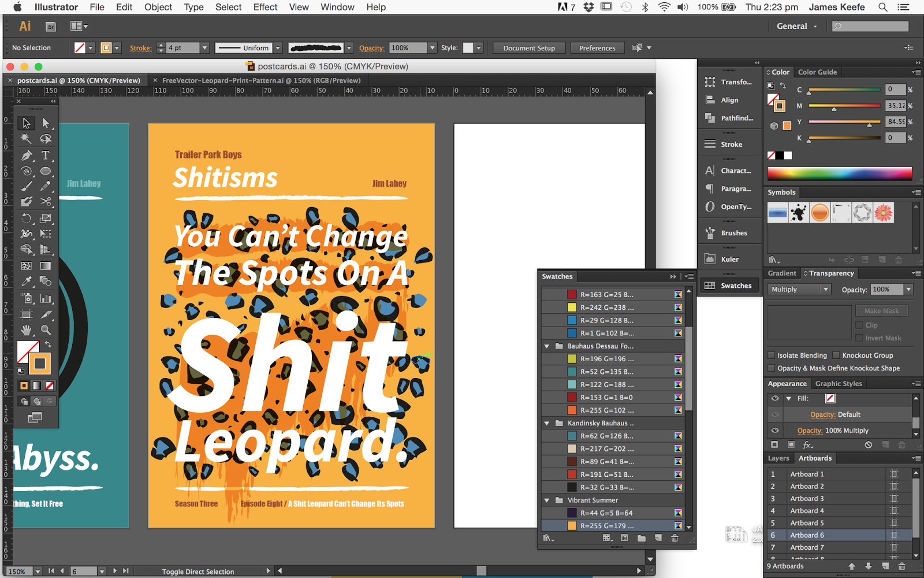Open the General workspace switcher
Viewport: 924px width, 578px height.
pos(796,26)
